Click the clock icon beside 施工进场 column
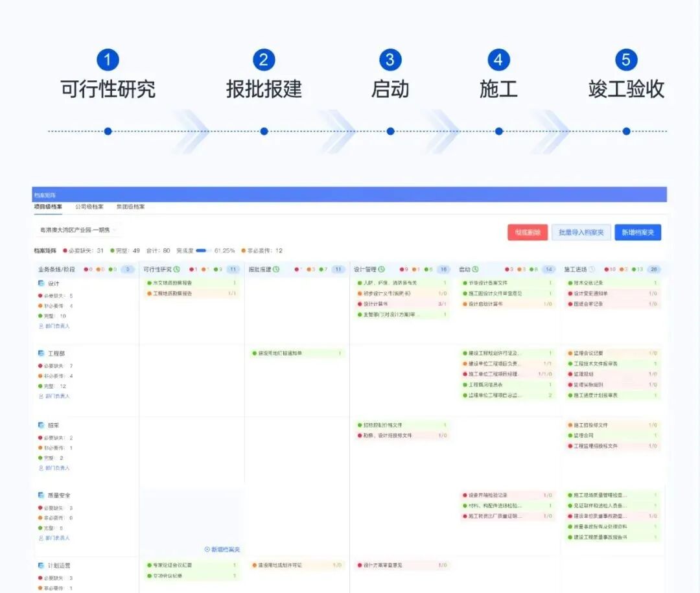Viewport: 700px width, 593px height. click(x=591, y=269)
